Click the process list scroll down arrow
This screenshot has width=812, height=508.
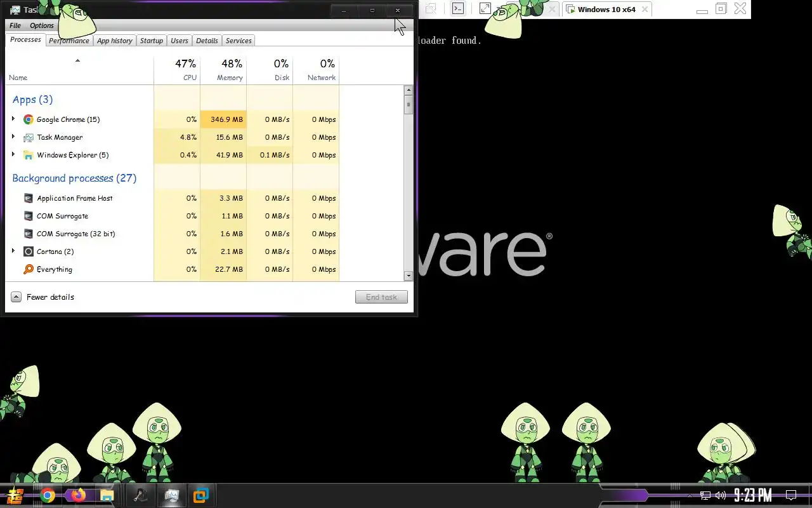tap(409, 276)
